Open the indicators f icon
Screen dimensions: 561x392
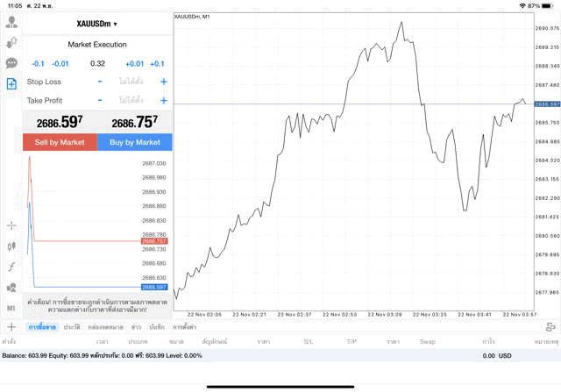pos(11,267)
